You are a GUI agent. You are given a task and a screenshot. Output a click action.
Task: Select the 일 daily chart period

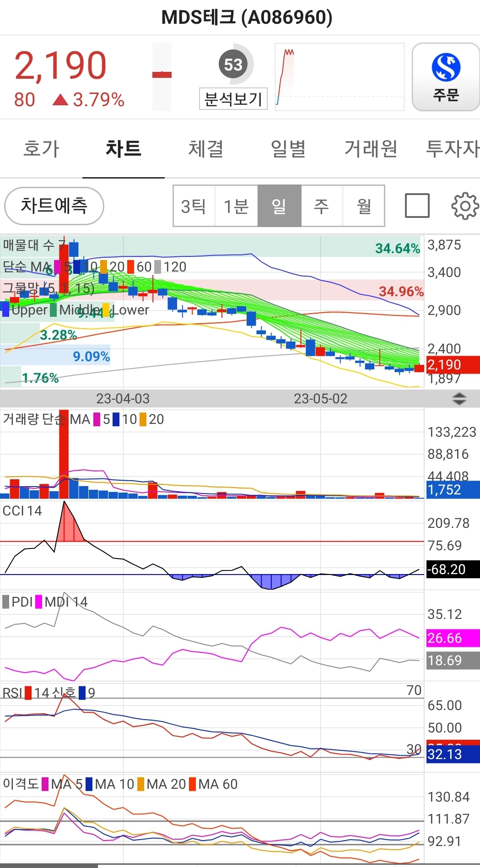tap(279, 206)
